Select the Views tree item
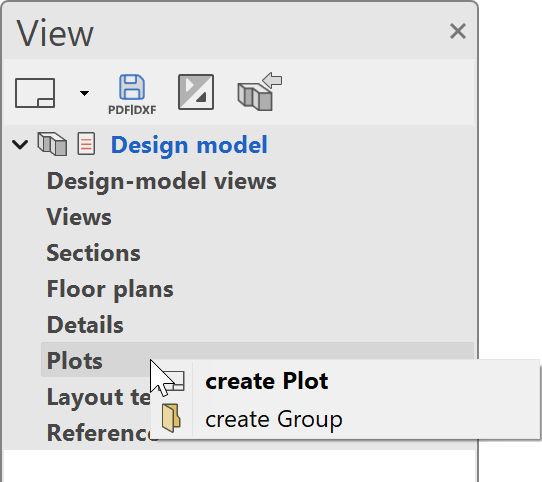Screen dimensions: 542x482 pyautogui.click(x=79, y=217)
